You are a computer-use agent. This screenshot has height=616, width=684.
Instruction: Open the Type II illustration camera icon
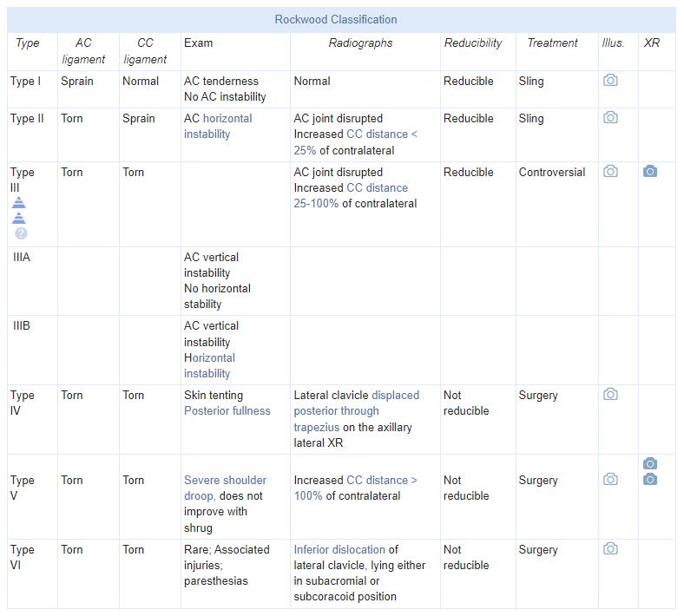pos(610,118)
